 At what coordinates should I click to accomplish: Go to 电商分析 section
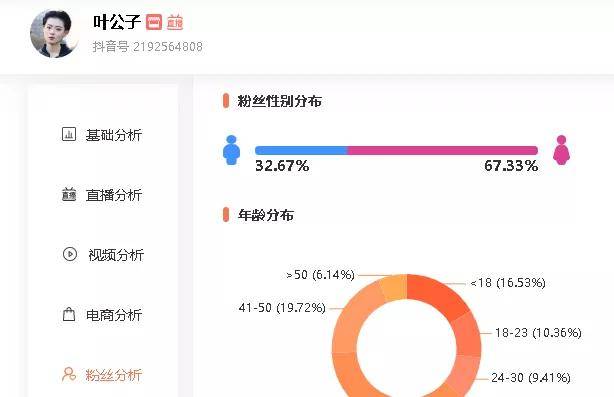click(x=103, y=314)
